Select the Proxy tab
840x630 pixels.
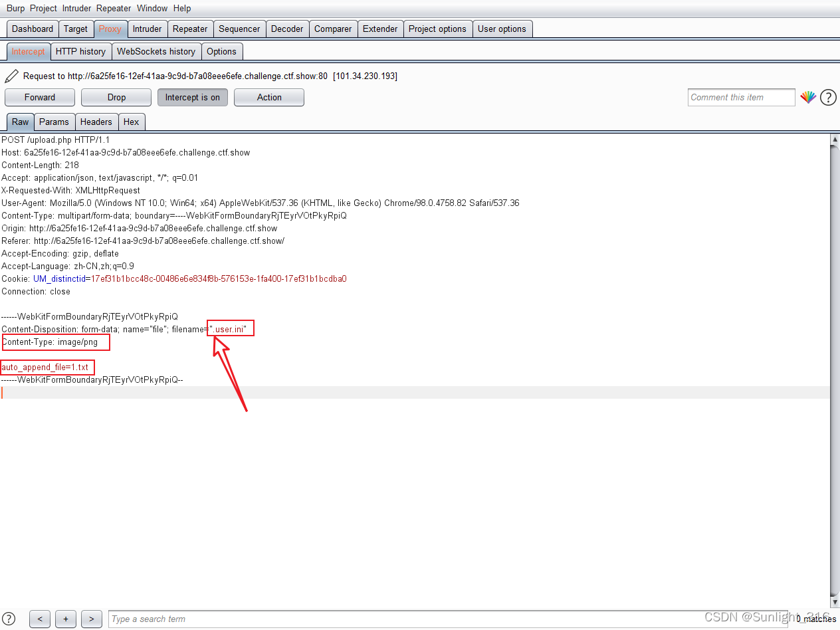click(x=110, y=29)
